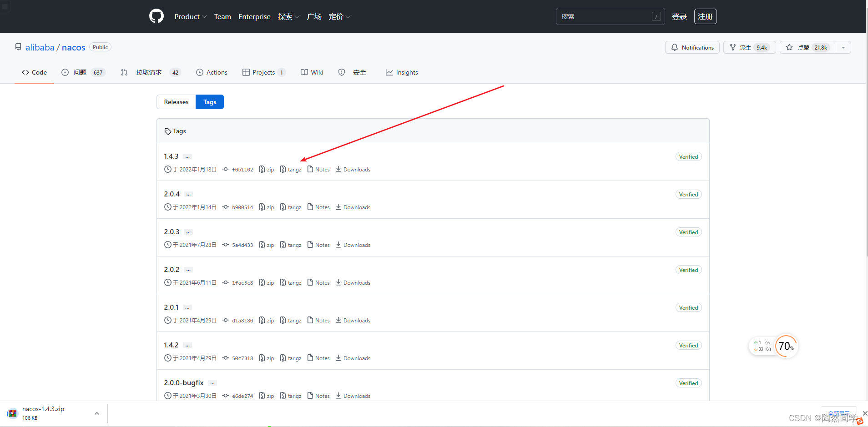Open the alibaba organization link
868x427 pixels.
point(40,47)
